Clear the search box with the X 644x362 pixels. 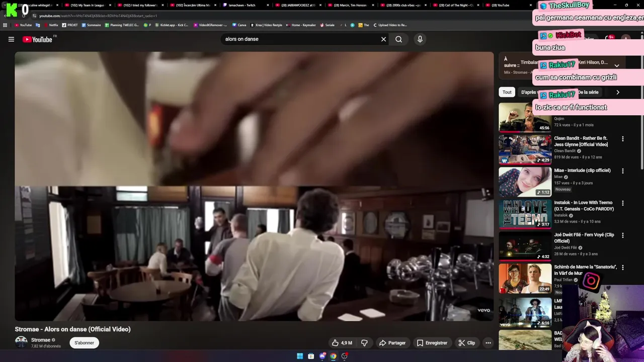pyautogui.click(x=383, y=39)
